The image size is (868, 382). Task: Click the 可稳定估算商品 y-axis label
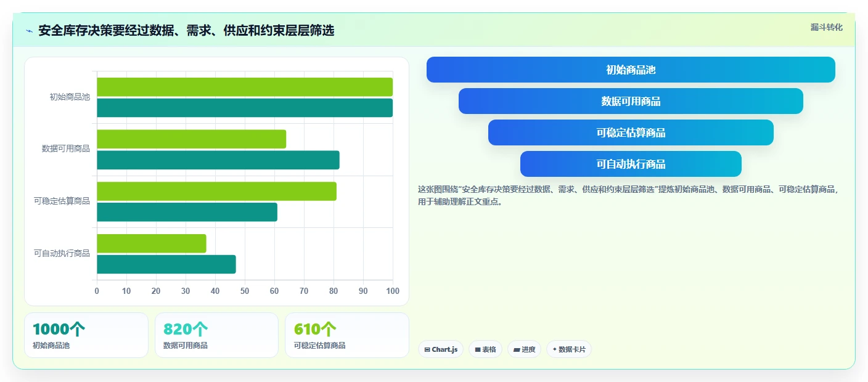[x=62, y=201]
